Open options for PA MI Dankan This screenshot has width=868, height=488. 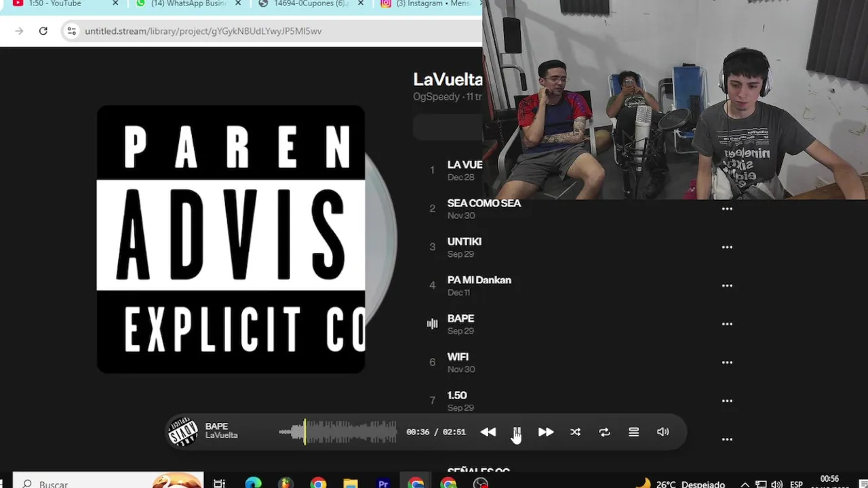coord(727,285)
